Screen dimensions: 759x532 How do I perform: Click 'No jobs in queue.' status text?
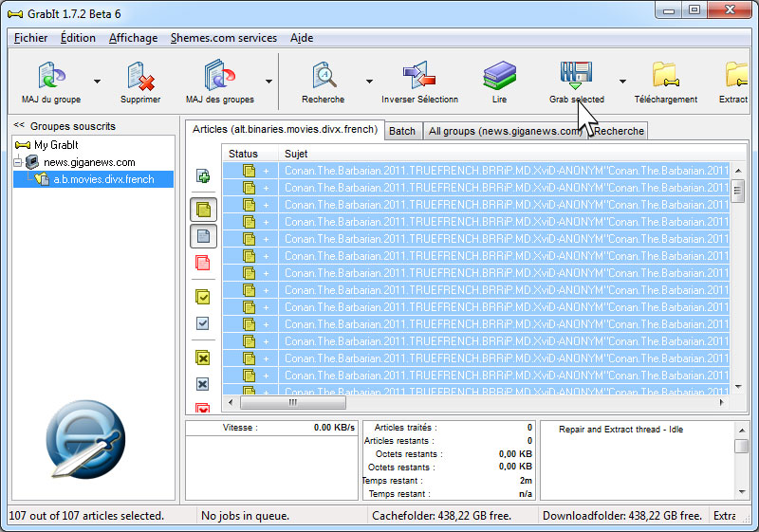point(245,516)
